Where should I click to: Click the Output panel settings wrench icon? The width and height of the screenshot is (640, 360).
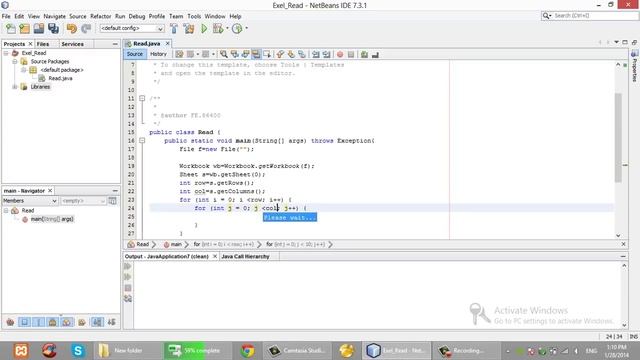tap(128, 299)
